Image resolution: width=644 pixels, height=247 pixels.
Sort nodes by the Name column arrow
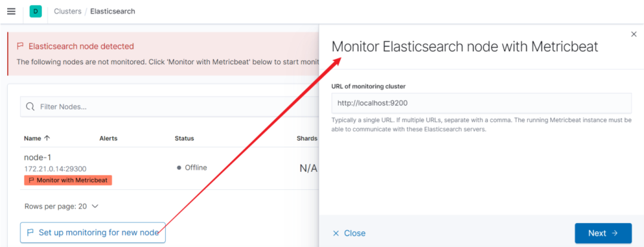(47, 138)
